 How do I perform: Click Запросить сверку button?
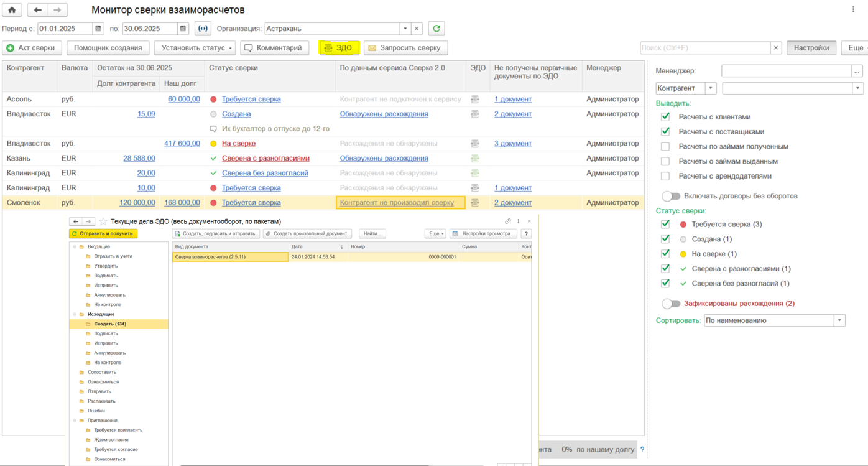[x=406, y=48]
